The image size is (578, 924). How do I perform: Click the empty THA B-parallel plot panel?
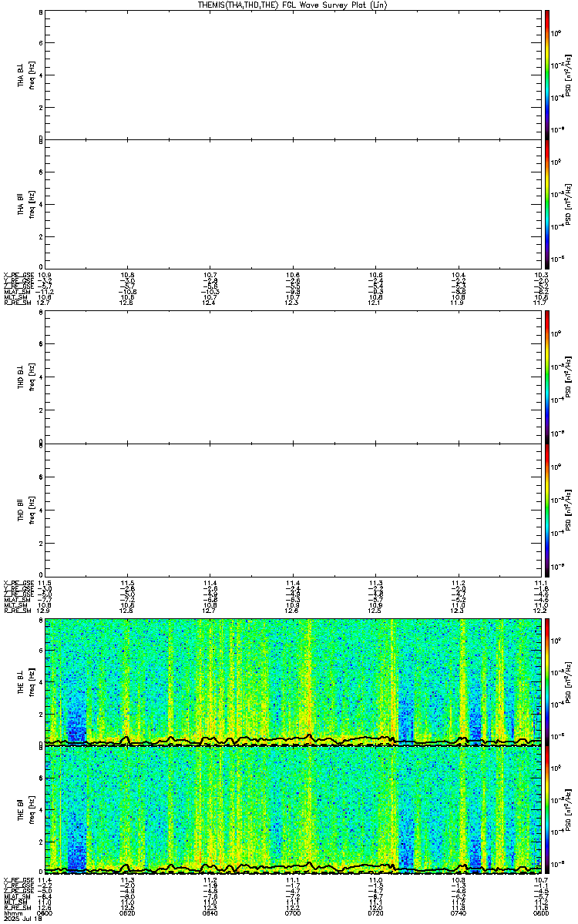pos(293,203)
